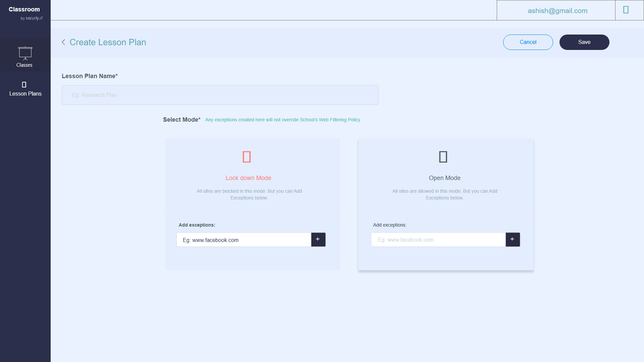Click the Open Mode exceptions URL field
The image size is (644, 362).
coord(438,240)
